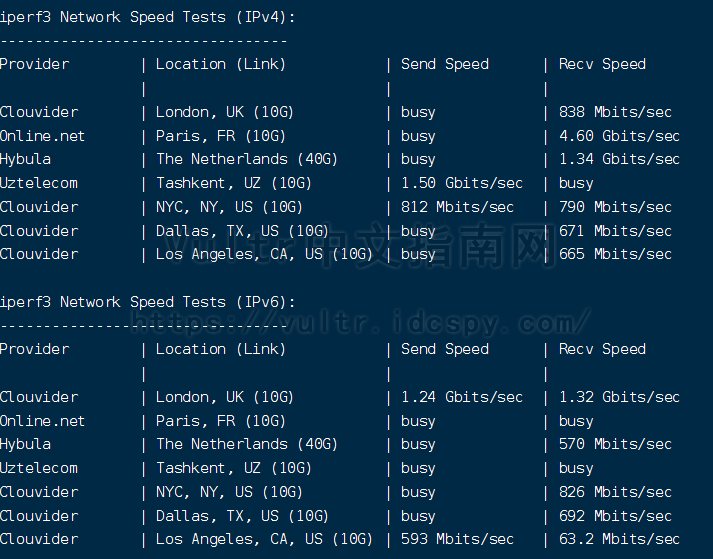
Task: Select the "iperf3 Network Speed Tests (IPv4):" heading
Action: click(147, 17)
